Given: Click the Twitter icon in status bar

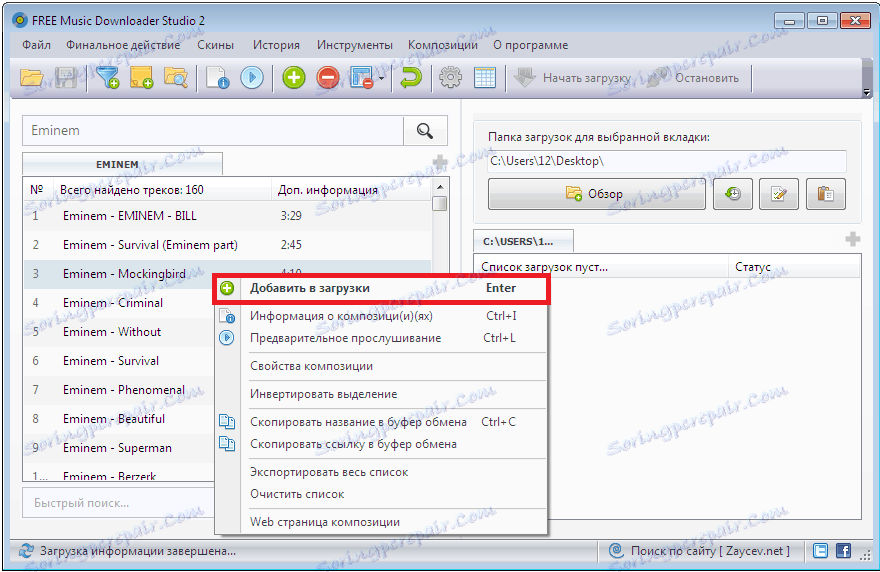Looking at the screenshot, I should coord(821,551).
